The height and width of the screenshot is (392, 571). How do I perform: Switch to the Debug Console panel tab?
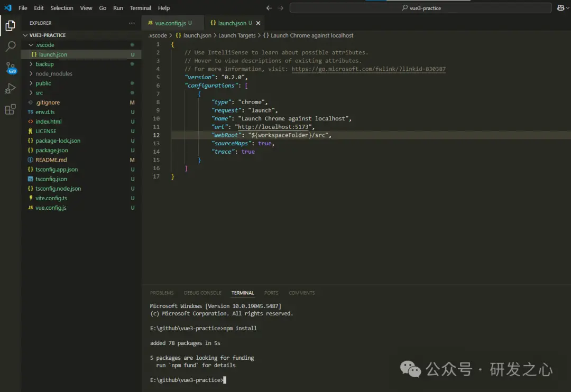[x=202, y=293]
